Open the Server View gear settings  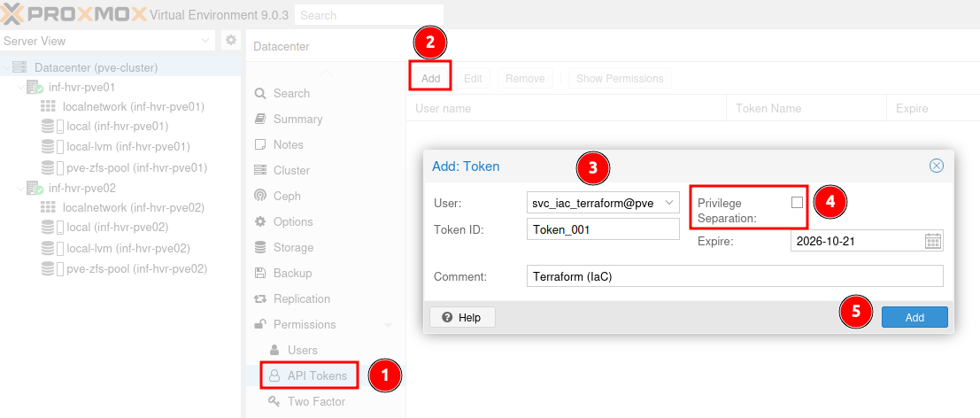coord(231,41)
